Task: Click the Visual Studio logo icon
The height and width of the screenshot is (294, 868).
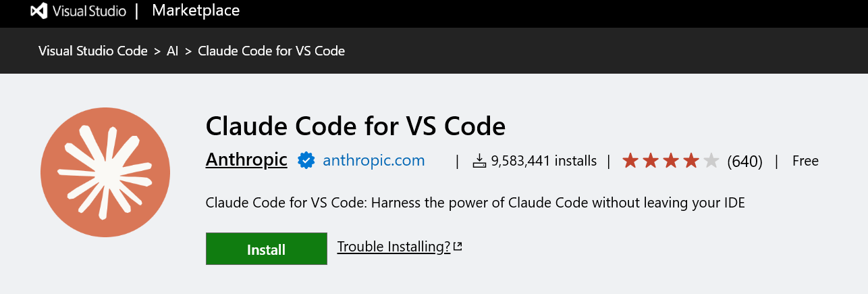Action: (x=39, y=11)
